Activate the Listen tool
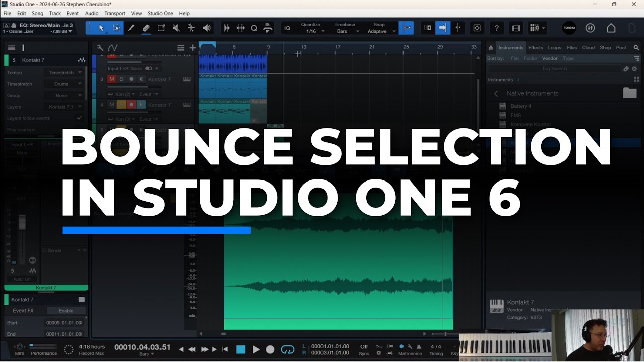 [206, 28]
